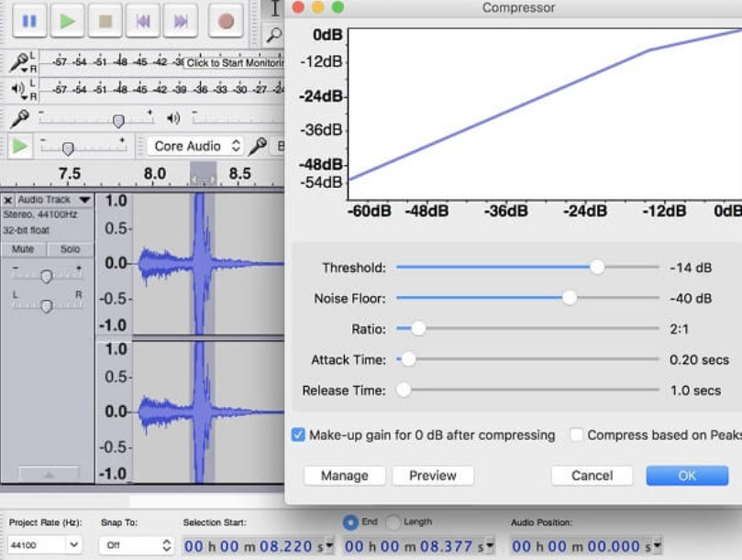
Task: Click the Manage button
Action: [345, 476]
